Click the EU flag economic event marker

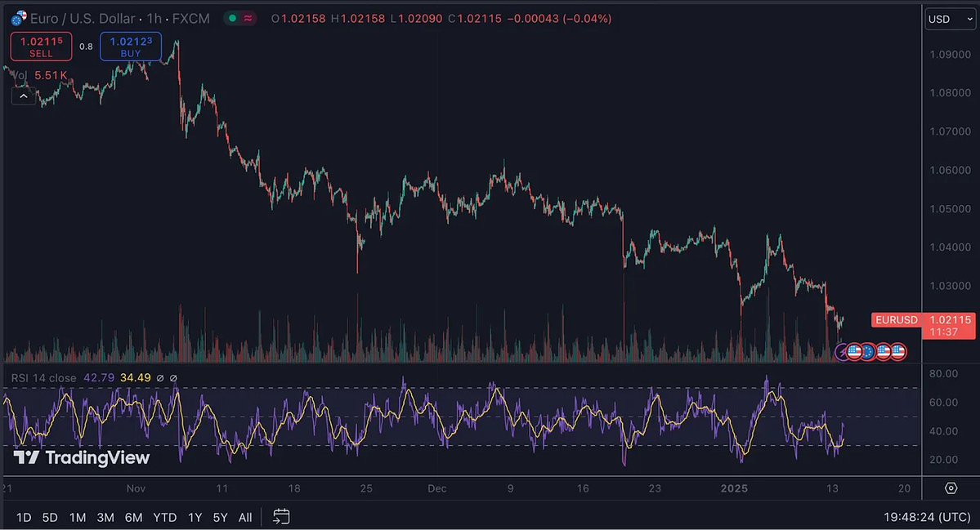coord(868,352)
